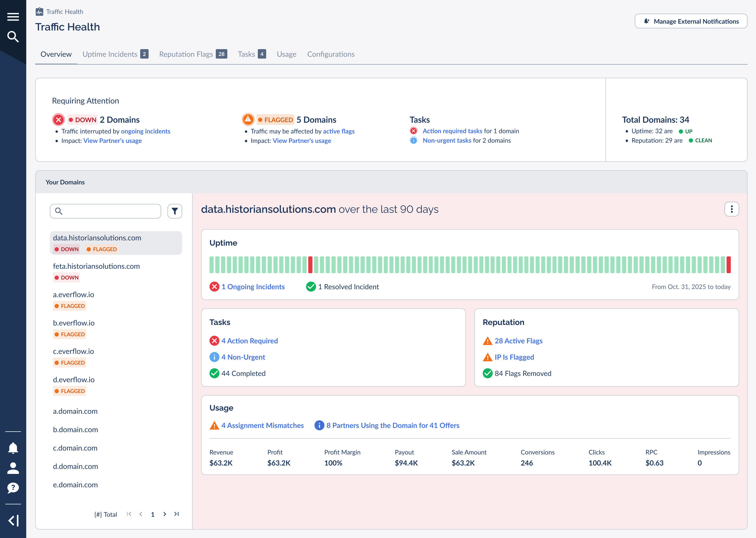The image size is (756, 538).
Task: Select c.everflow.io in the domain list
Action: pyautogui.click(x=116, y=356)
